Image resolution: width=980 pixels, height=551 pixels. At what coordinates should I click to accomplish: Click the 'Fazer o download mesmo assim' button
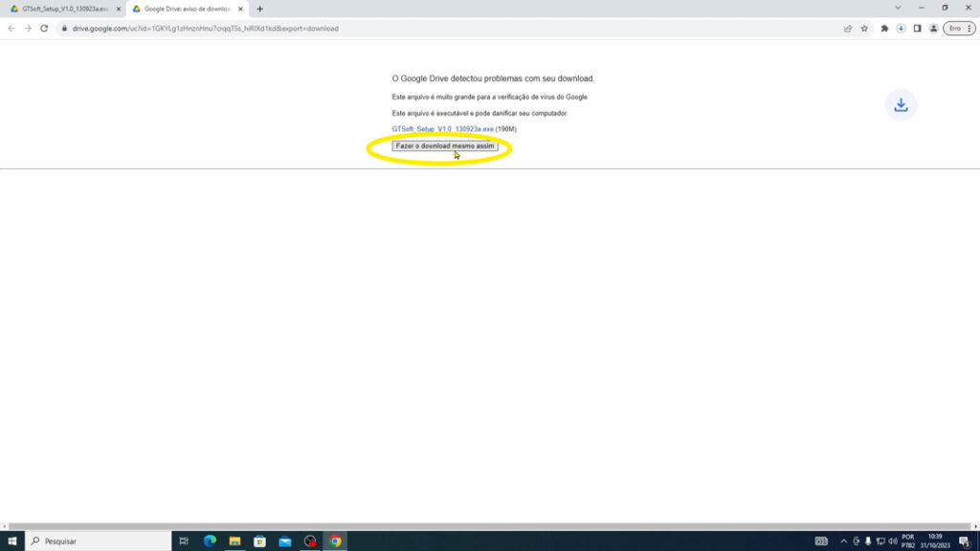(445, 146)
